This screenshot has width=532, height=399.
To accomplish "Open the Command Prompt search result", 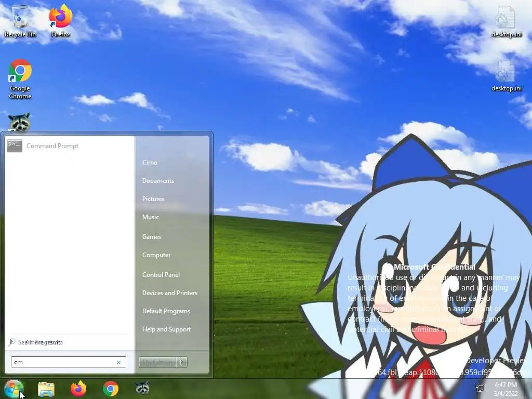I will [70, 146].
